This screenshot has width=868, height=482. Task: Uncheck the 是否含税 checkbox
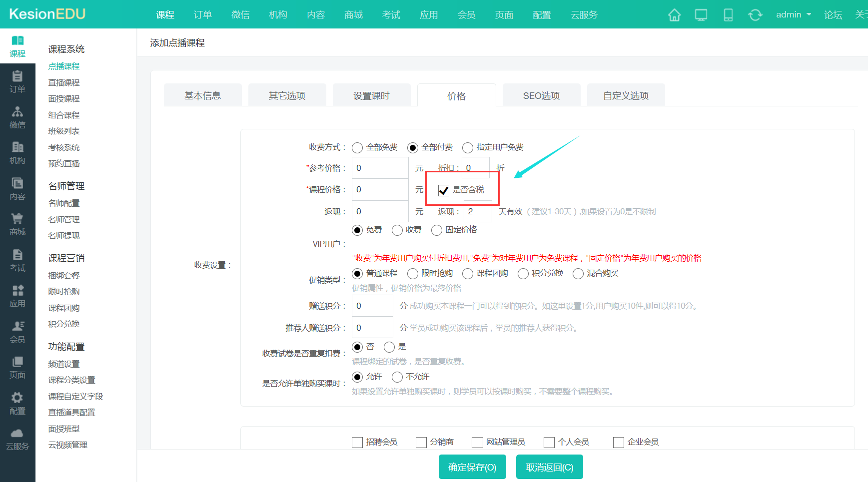(x=443, y=190)
